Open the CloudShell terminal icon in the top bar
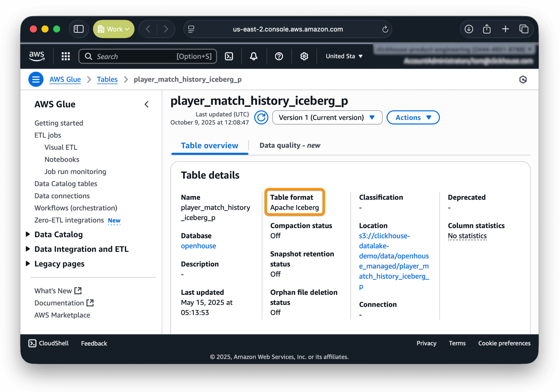 [x=229, y=56]
